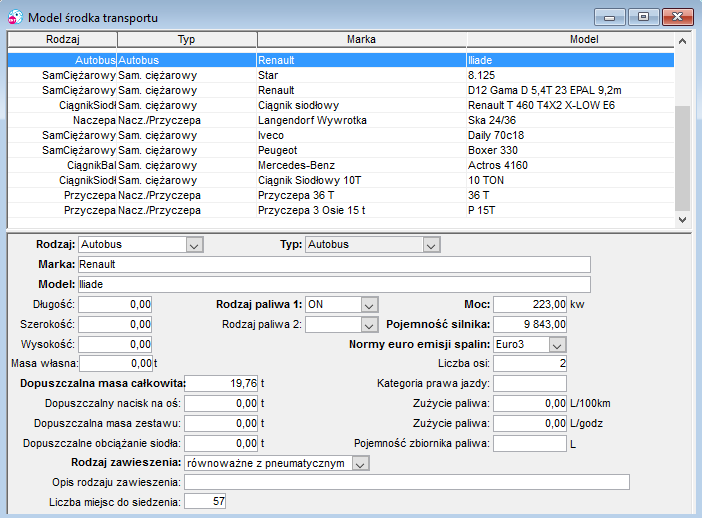Click the Pojemność zbiornika paliwa field
The image size is (702, 518).
530,443
